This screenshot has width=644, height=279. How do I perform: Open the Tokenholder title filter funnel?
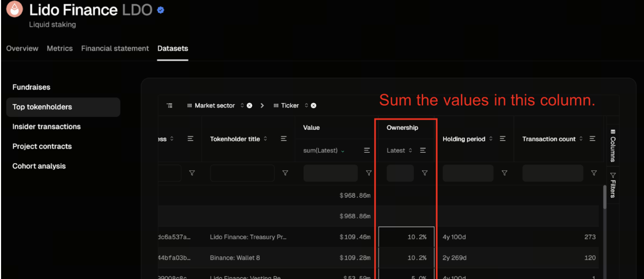(x=285, y=173)
